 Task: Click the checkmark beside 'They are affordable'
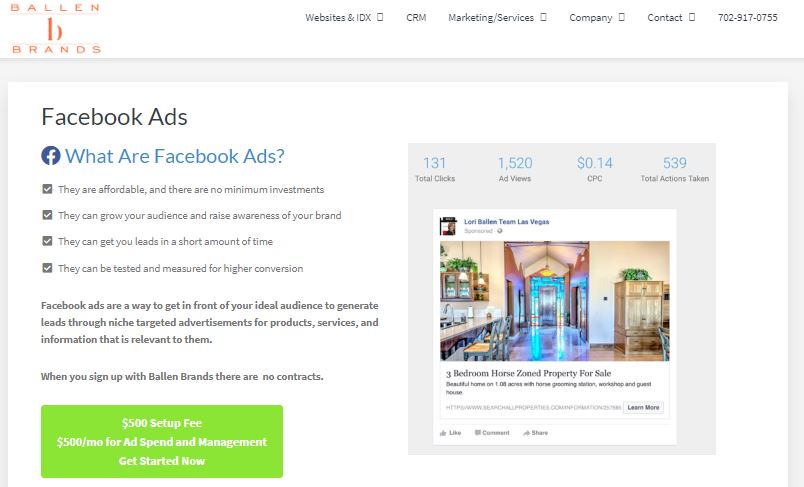click(47, 189)
